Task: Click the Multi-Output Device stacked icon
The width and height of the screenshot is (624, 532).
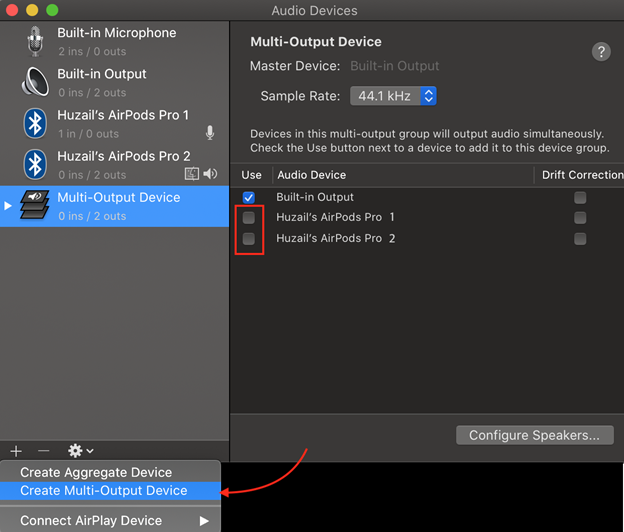Action: pos(35,205)
